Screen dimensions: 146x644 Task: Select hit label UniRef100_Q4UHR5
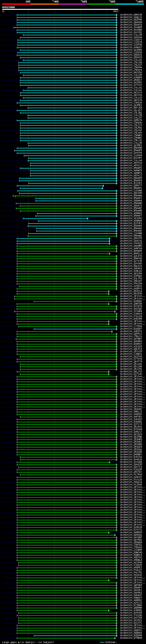point(131,246)
